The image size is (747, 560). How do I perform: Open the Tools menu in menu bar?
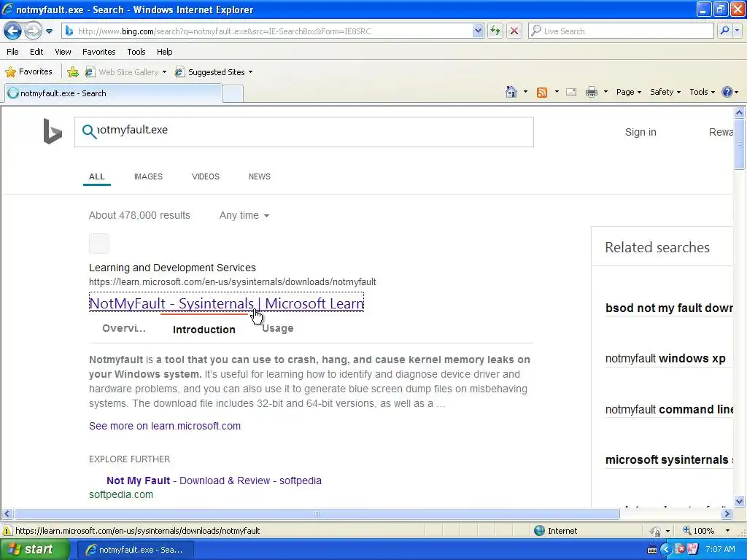pyautogui.click(x=136, y=52)
